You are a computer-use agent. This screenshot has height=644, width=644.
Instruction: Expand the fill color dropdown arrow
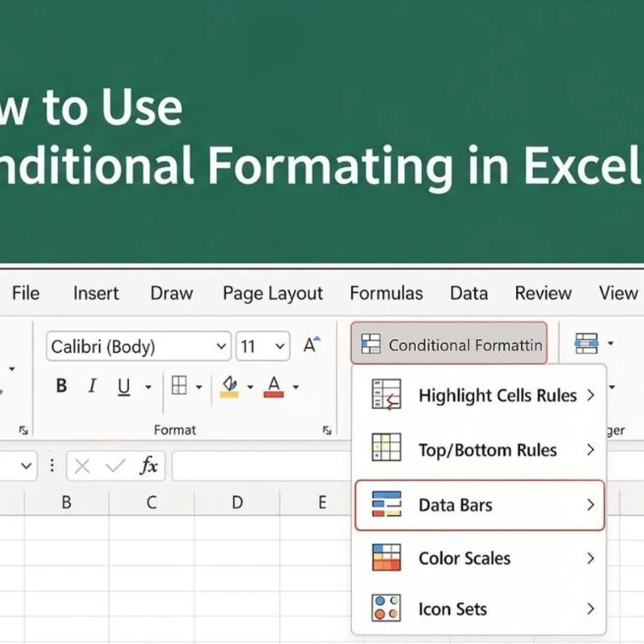tap(250, 387)
